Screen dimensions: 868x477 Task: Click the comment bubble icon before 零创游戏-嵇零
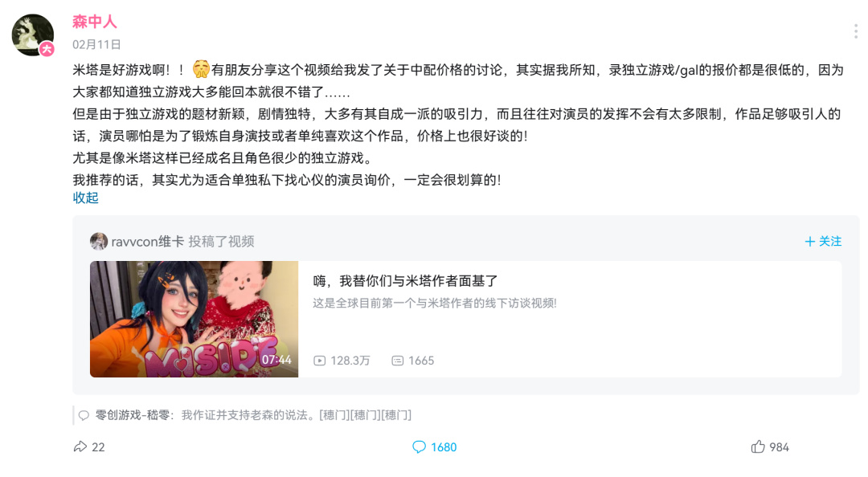(x=84, y=416)
